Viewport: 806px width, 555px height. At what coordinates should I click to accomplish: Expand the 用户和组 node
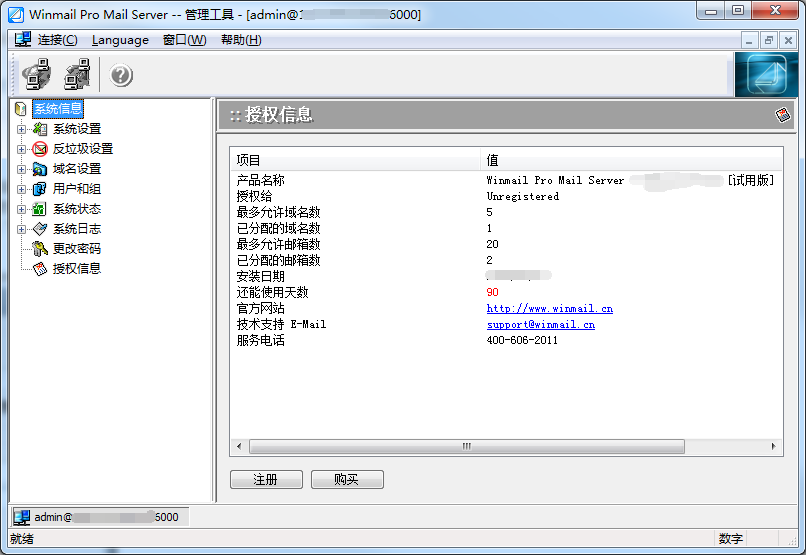[21, 190]
